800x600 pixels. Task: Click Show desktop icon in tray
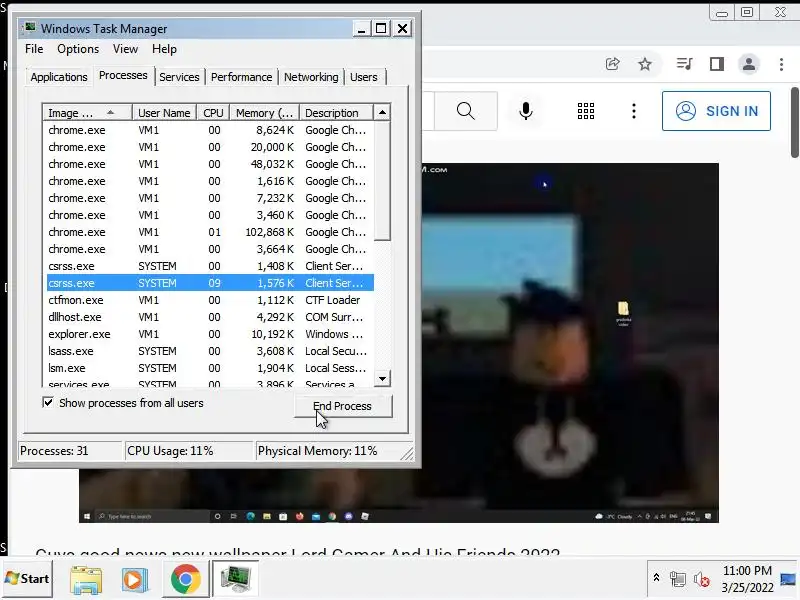787,579
